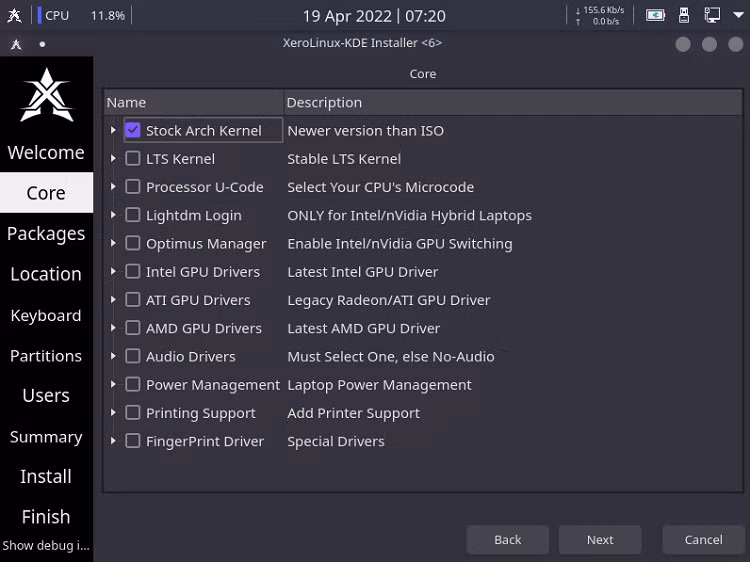Click the XeroLinux logo in top panel
750x562 pixels.
(14, 15)
